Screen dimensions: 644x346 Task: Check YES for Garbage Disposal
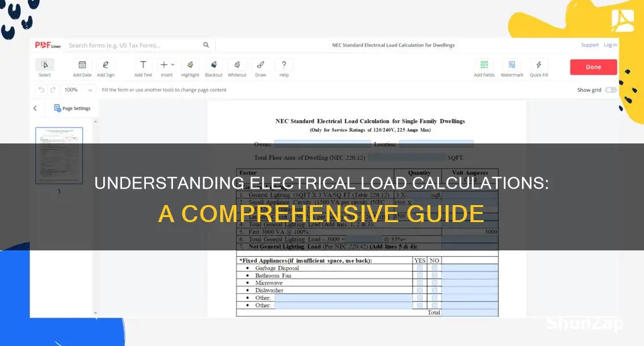click(x=419, y=268)
